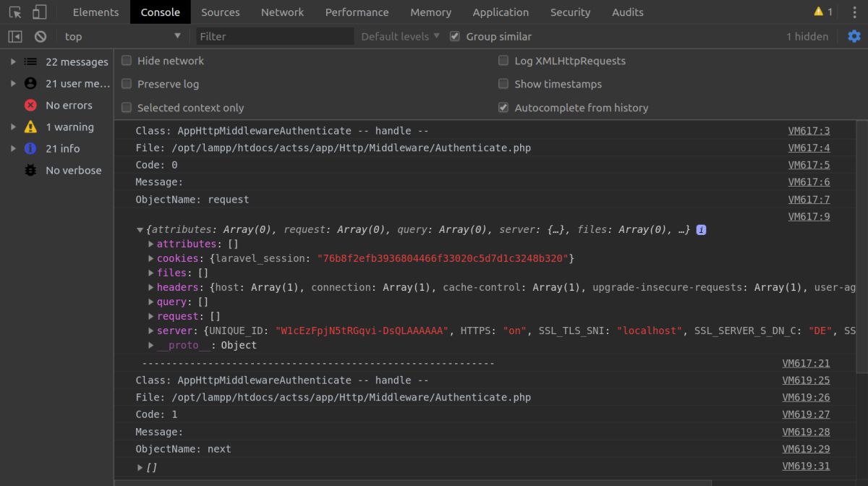Expand the __proto__ property
Screen dimensions: 868x486
[151, 345]
